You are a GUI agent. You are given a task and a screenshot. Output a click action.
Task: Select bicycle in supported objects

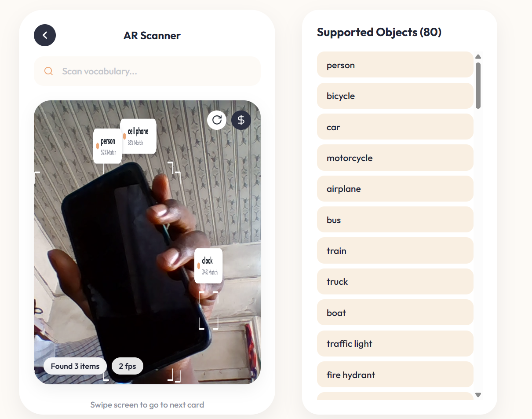point(395,96)
